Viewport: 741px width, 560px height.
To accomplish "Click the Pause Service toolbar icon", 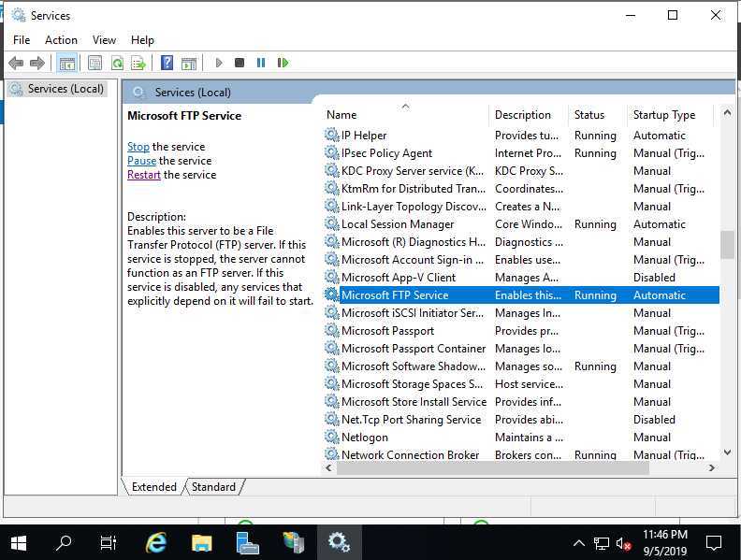I will (261, 63).
